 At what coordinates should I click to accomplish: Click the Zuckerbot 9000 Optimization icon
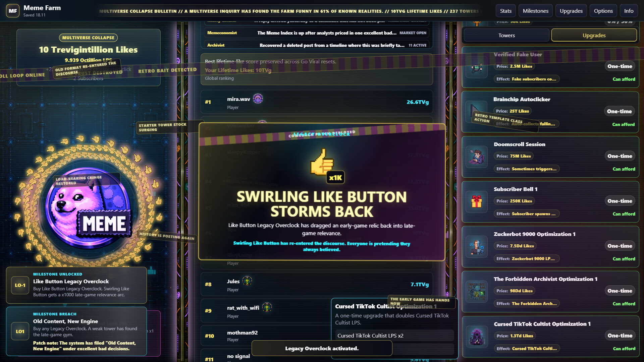pyautogui.click(x=477, y=247)
